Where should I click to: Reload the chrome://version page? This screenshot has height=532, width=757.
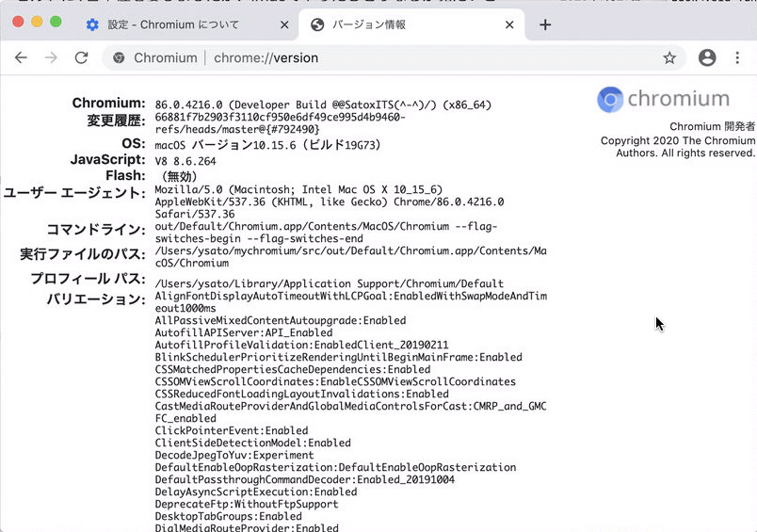point(82,57)
